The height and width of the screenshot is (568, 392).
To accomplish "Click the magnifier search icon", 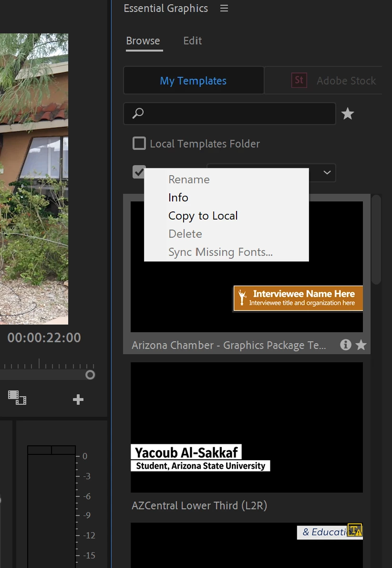I will point(137,114).
